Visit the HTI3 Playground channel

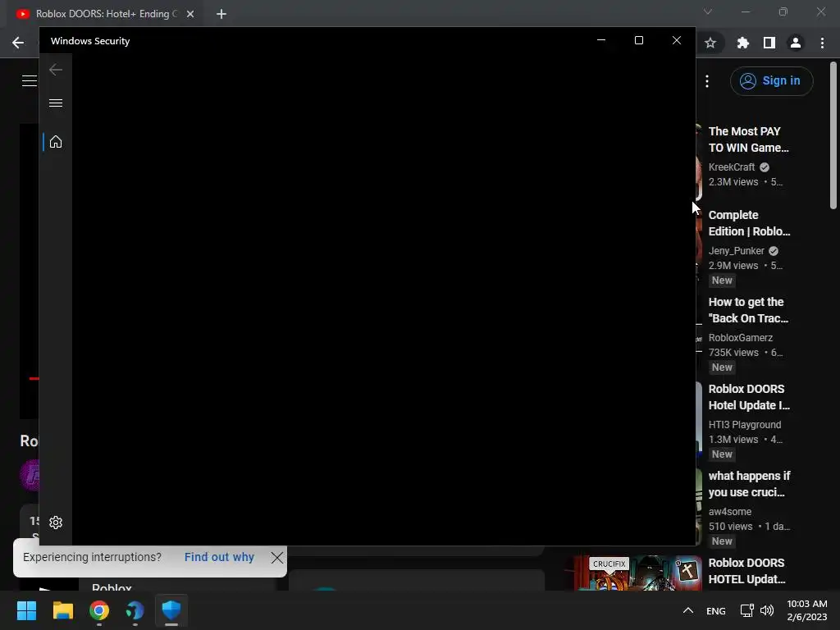(x=745, y=424)
